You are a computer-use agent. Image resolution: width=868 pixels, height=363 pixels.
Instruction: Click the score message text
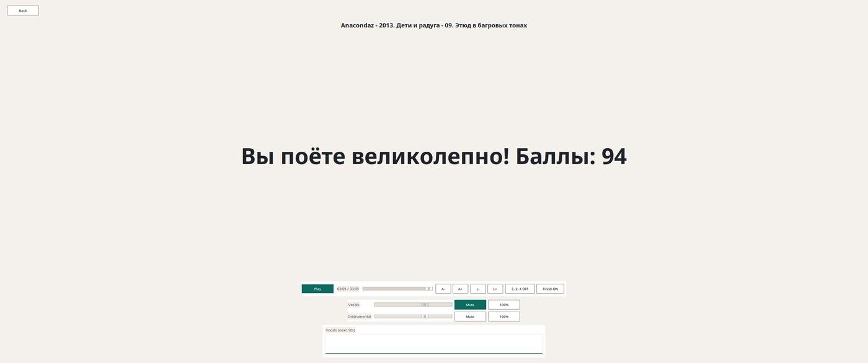click(433, 156)
